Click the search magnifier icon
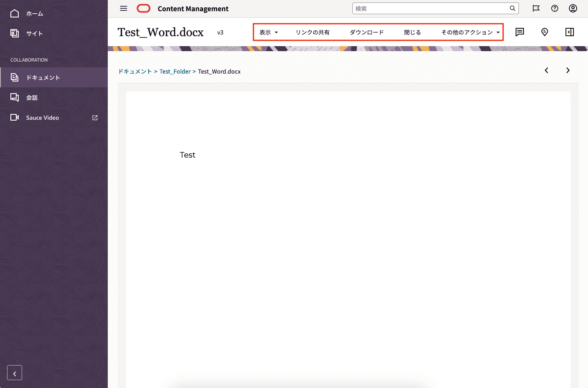The width and height of the screenshot is (588, 388). (512, 8)
